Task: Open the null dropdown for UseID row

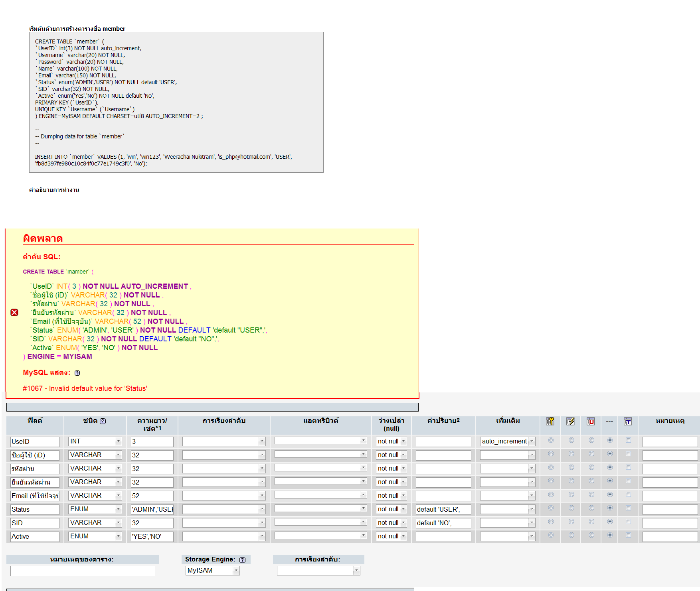Action: 391,441
